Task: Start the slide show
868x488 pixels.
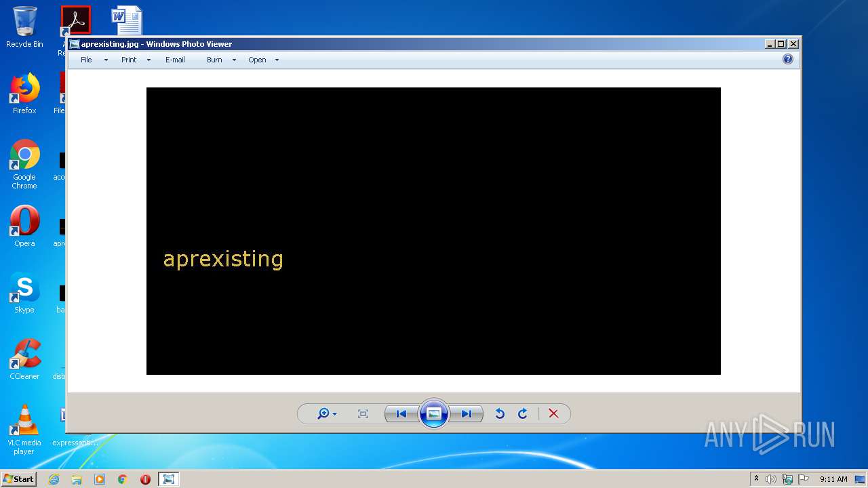Action: click(434, 413)
